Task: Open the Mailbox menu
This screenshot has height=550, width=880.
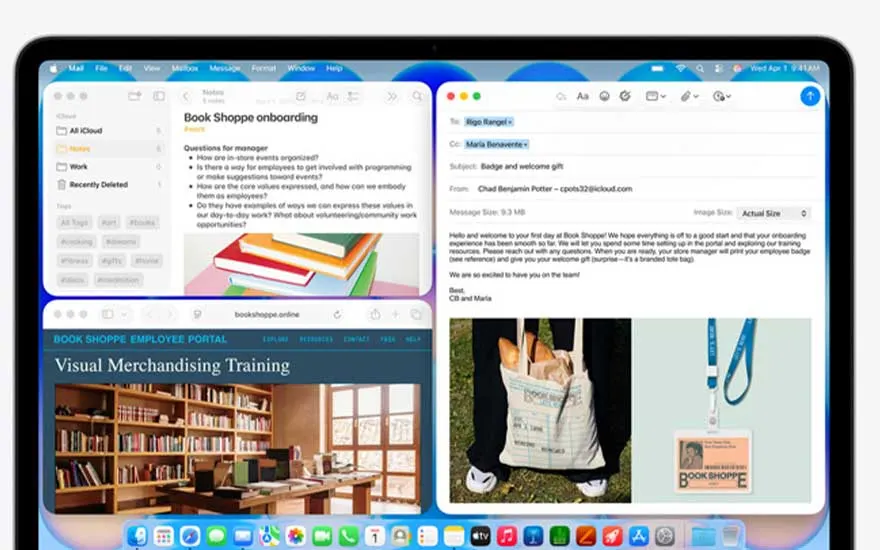Action: (185, 68)
